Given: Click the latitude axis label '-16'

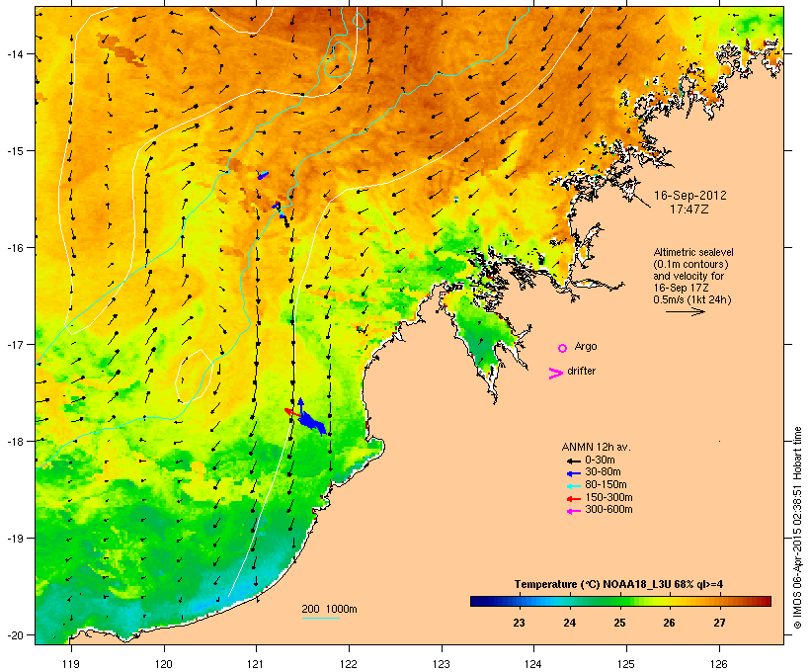Looking at the screenshot, I should (14, 248).
